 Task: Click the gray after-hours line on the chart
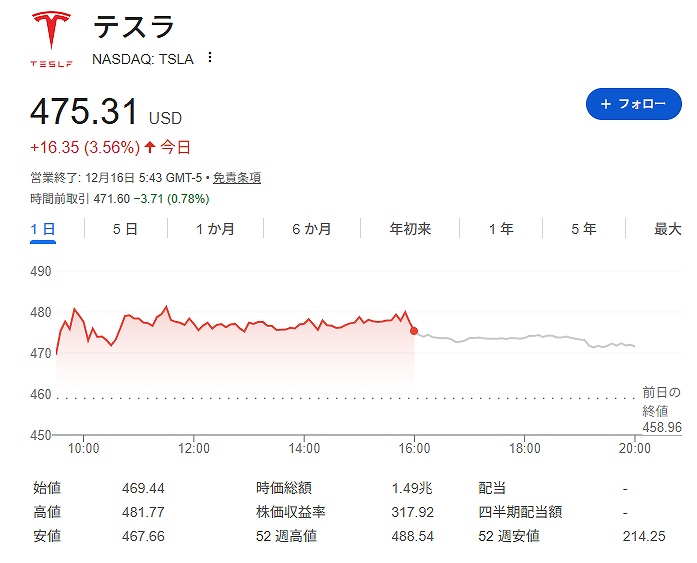click(x=520, y=338)
